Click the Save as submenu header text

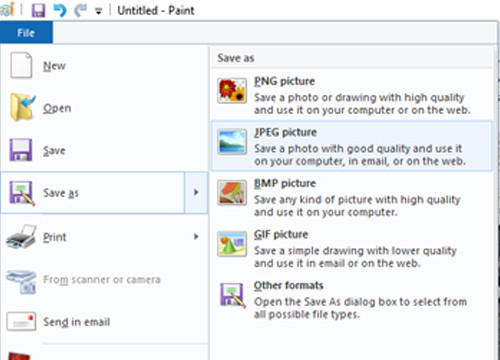pyautogui.click(x=236, y=58)
